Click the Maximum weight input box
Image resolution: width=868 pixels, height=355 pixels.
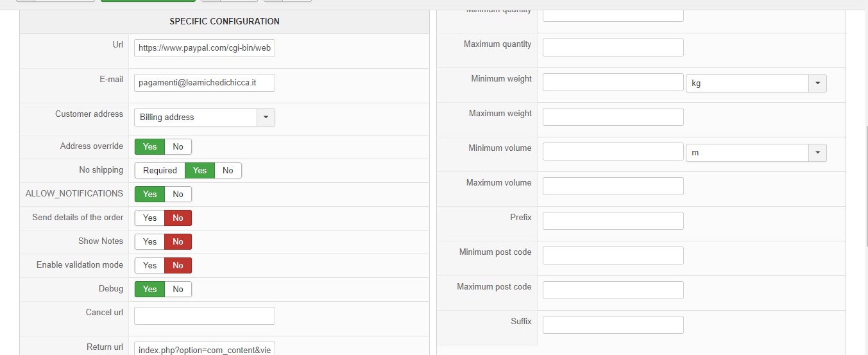tap(613, 117)
